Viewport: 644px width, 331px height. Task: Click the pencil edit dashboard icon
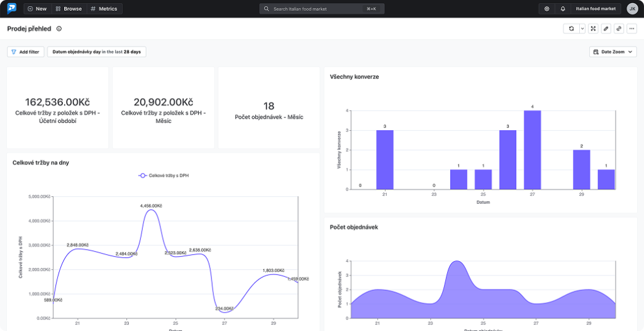(606, 29)
